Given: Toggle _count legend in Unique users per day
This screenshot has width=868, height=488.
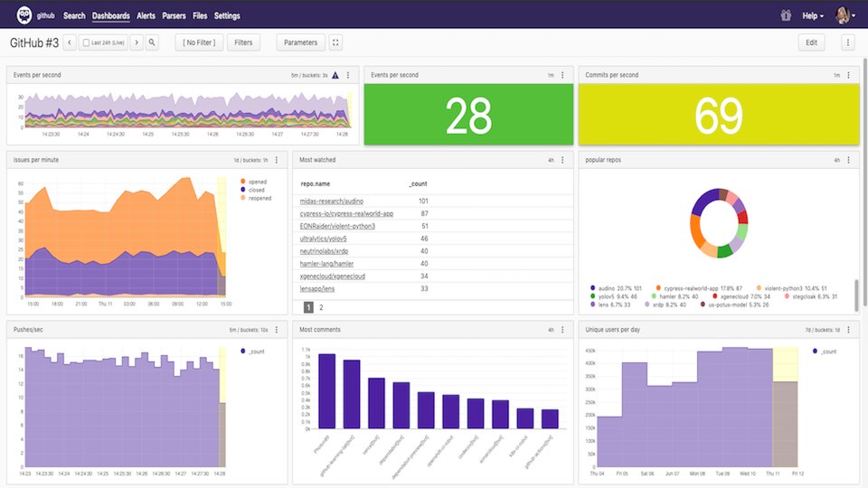Looking at the screenshot, I should tap(825, 352).
